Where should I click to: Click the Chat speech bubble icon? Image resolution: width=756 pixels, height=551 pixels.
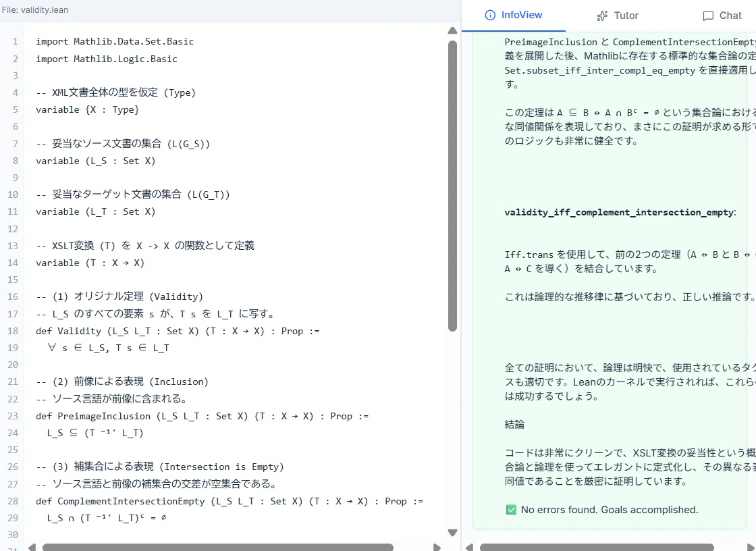coord(708,16)
